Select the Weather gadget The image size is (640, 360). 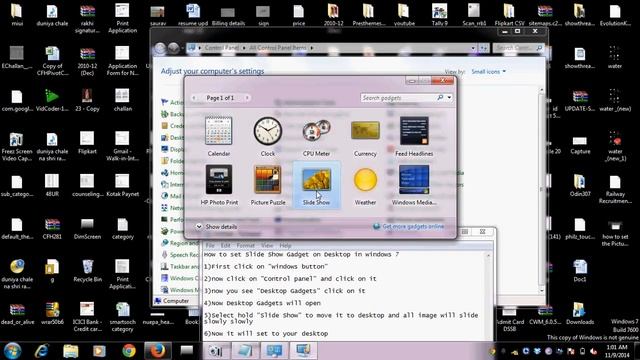coord(365,185)
